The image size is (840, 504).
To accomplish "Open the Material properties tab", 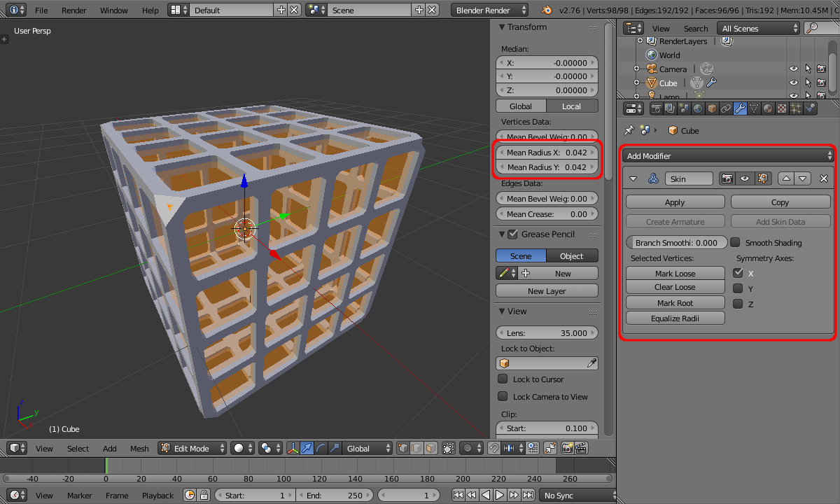I will coord(768,108).
